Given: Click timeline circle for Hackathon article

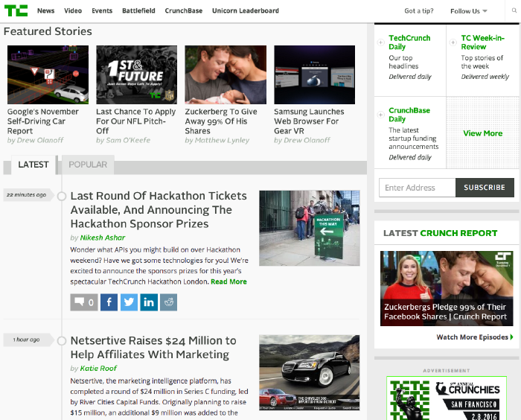Looking at the screenshot, I should click(x=62, y=196).
